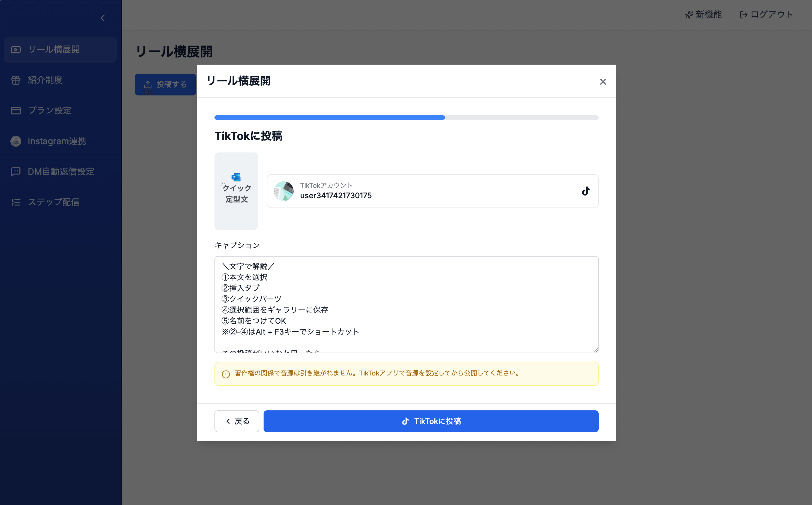This screenshot has width=812, height=505.
Task: Click the line ③クイックパーツ in caption
Action: click(251, 299)
